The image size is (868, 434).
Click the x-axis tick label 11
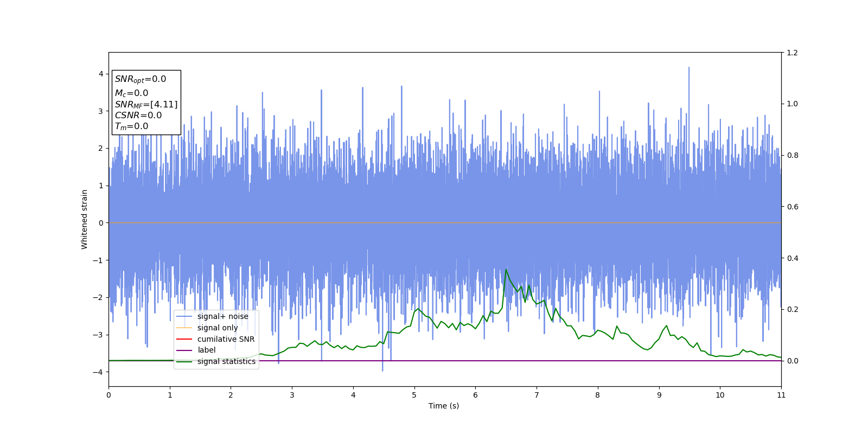click(x=781, y=395)
